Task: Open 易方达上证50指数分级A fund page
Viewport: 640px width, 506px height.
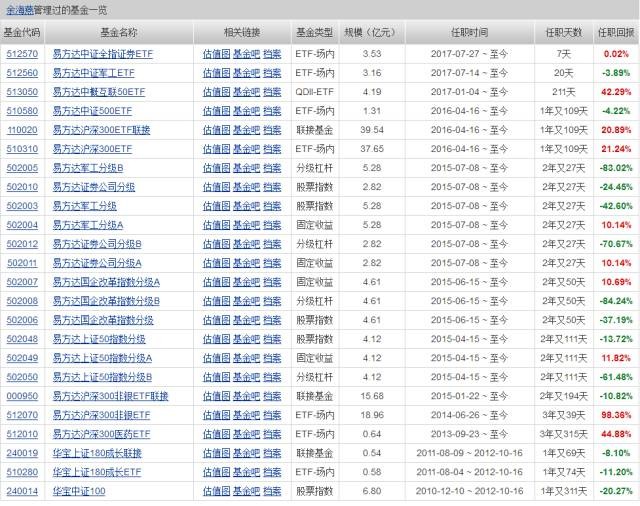Action: 102,358
